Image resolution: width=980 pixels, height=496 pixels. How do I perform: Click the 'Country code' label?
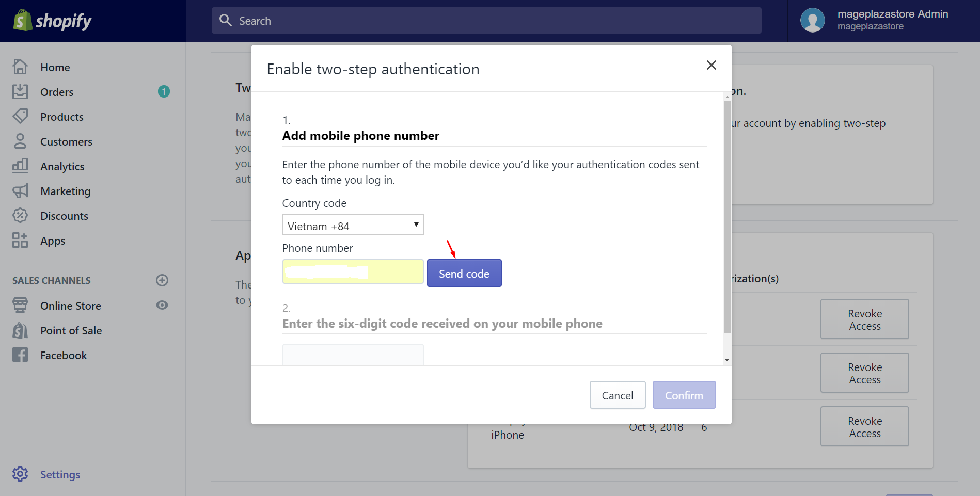coord(314,203)
